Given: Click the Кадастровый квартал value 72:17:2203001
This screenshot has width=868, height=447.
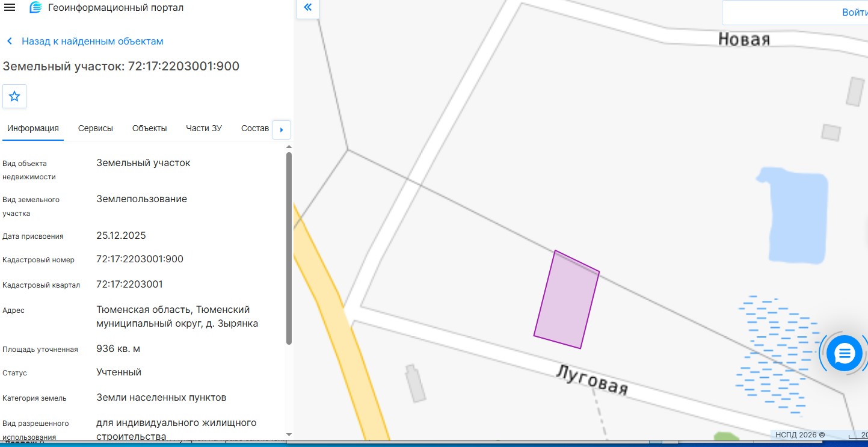Looking at the screenshot, I should point(129,284).
